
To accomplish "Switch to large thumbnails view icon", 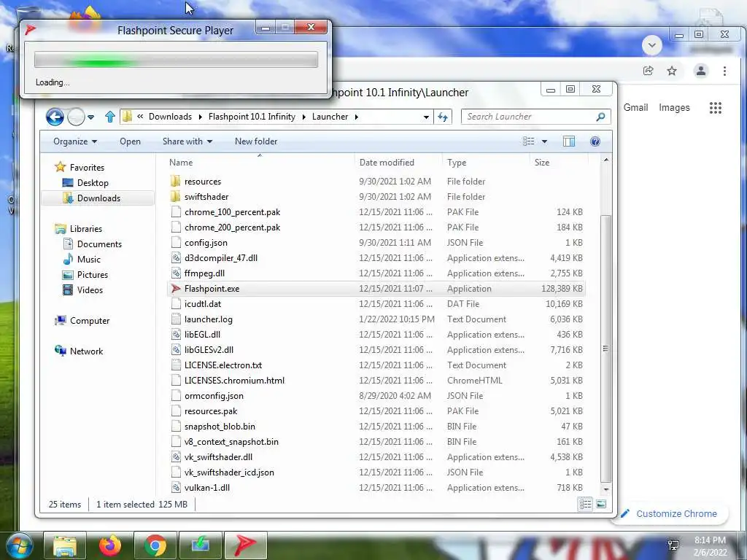I will pyautogui.click(x=601, y=505).
